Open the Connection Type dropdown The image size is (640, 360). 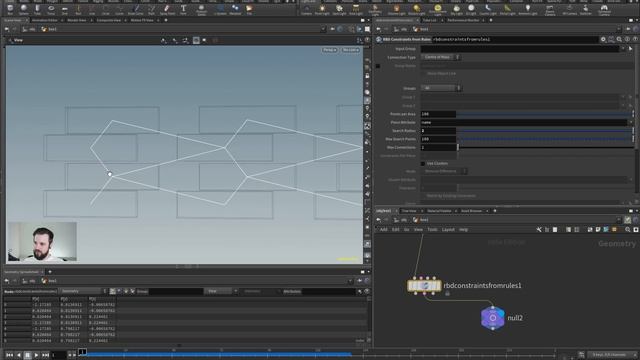pos(441,57)
